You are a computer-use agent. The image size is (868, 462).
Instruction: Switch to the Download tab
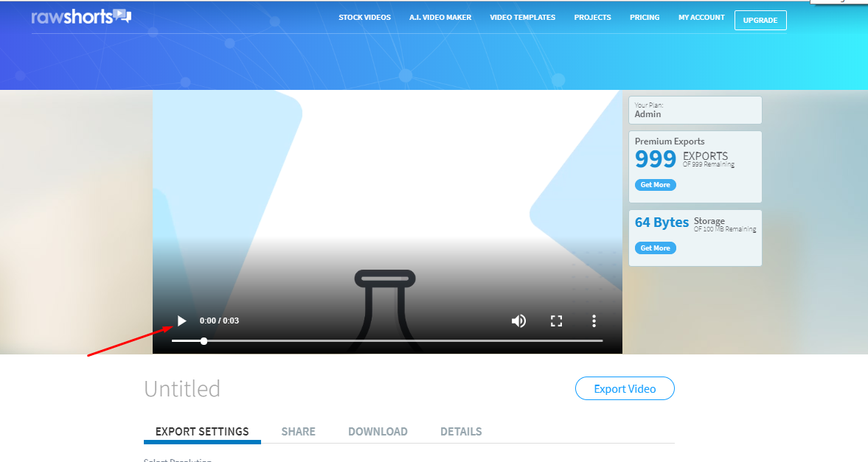coord(378,432)
